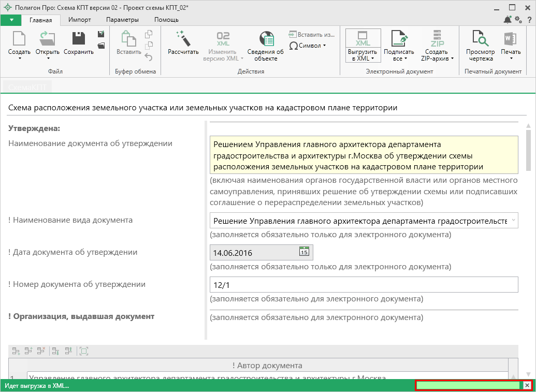Expand the Выгрузить в XML dropdown
This screenshot has height=392, width=536.
[x=363, y=55]
